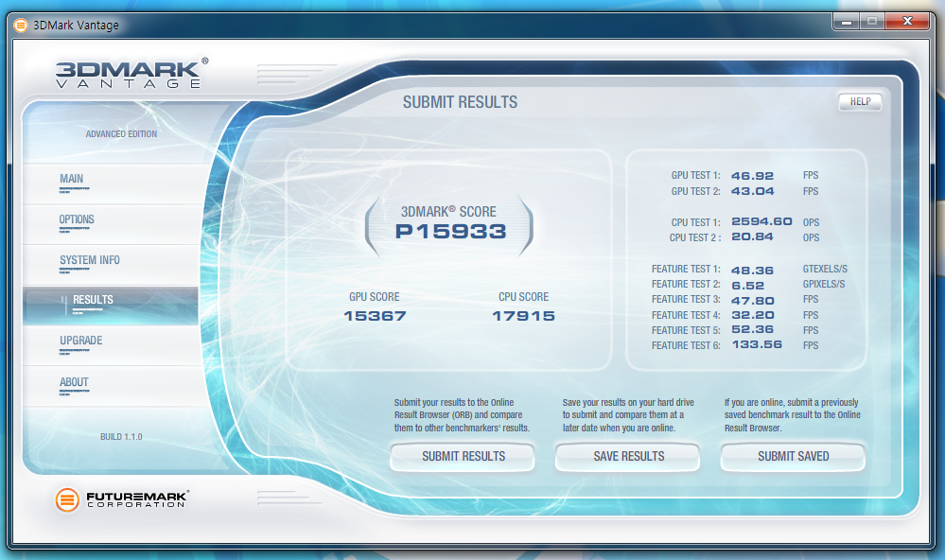The image size is (945, 560).
Task: Click the Save Results button
Action: pyautogui.click(x=628, y=456)
